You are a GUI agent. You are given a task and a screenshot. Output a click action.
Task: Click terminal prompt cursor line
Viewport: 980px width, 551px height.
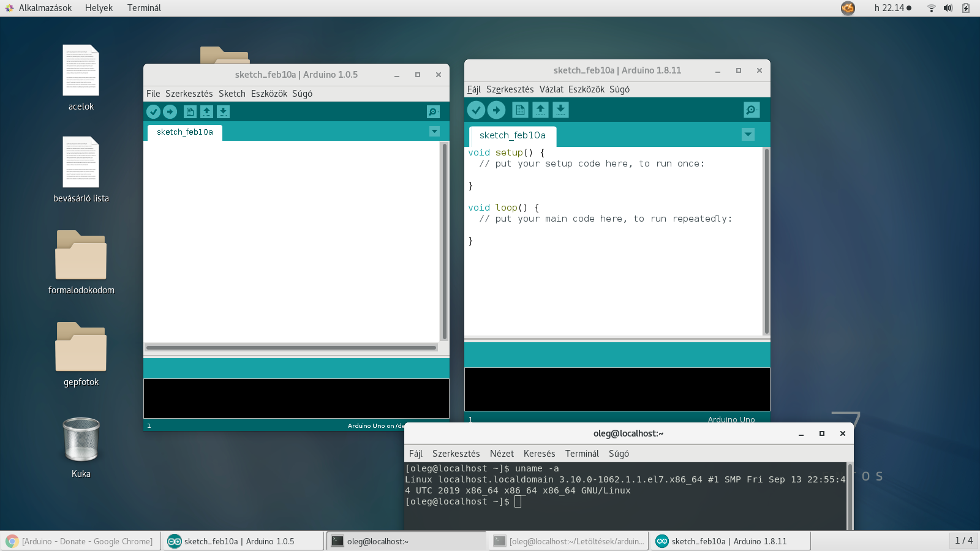pyautogui.click(x=463, y=501)
